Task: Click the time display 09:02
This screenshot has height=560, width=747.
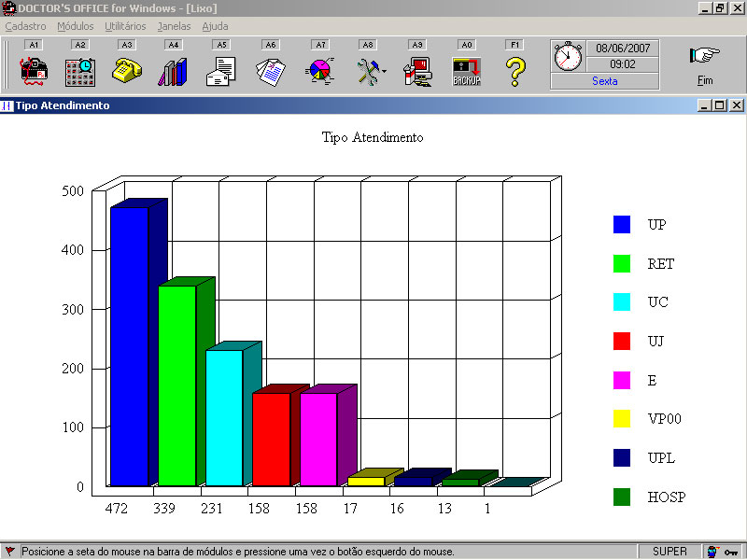Action: 623,64
